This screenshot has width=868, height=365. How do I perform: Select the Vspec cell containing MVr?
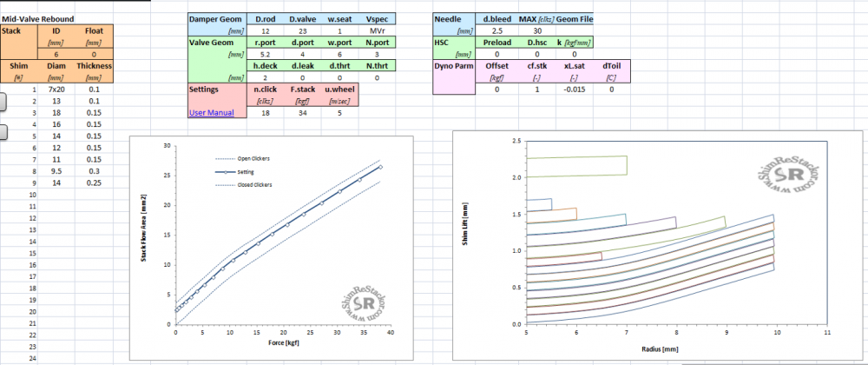click(377, 30)
